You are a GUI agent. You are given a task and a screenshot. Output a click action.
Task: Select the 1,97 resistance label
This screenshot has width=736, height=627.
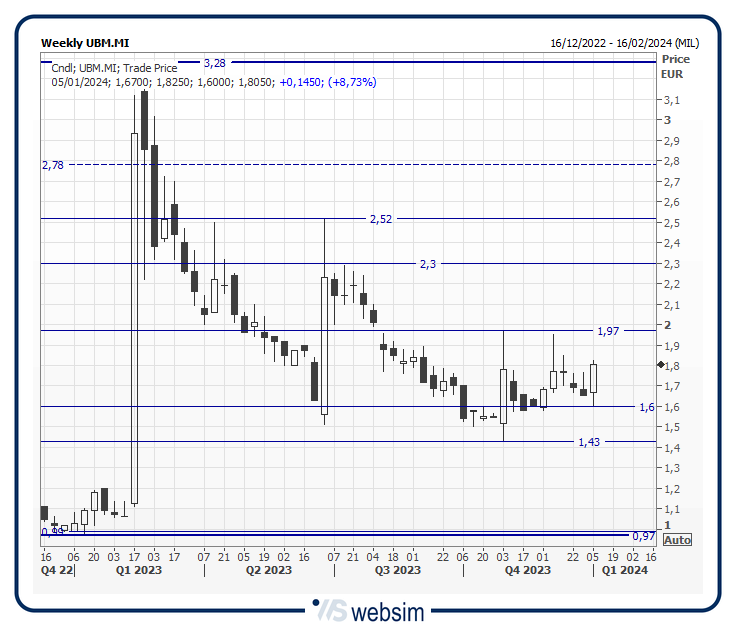click(x=607, y=331)
